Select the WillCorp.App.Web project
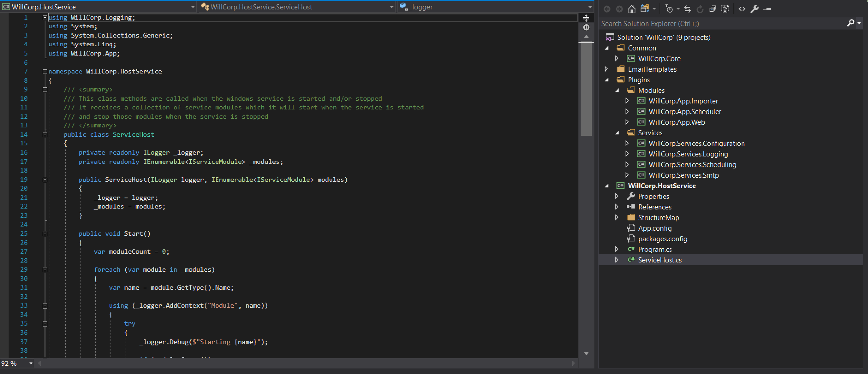The image size is (868, 374). coord(677,122)
